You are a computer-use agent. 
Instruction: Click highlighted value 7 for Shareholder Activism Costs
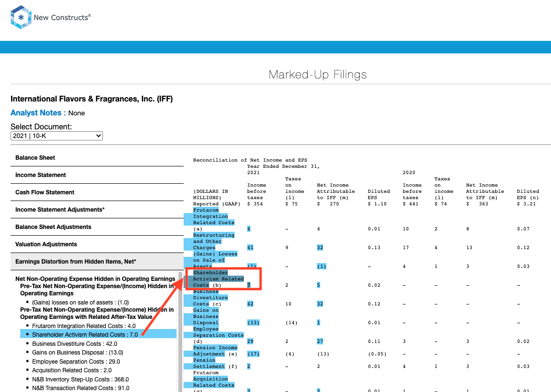click(x=249, y=285)
